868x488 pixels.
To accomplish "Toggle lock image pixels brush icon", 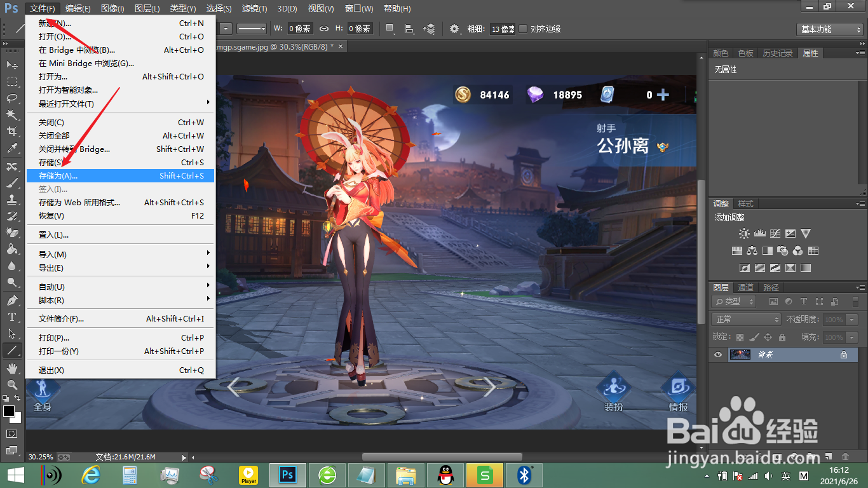I will pos(754,337).
